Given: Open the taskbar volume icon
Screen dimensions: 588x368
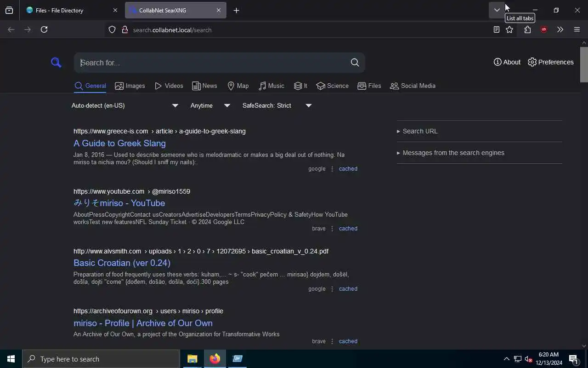Looking at the screenshot, I should coord(528,359).
